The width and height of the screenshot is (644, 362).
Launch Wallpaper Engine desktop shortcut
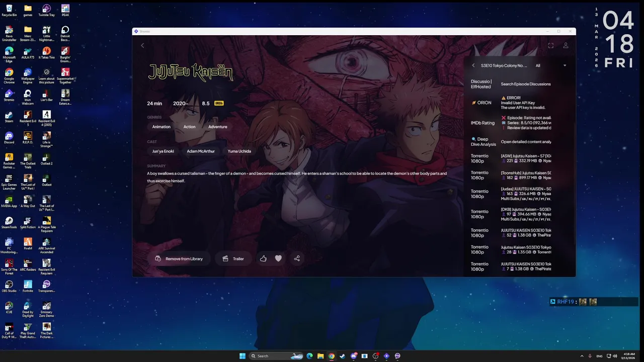click(x=28, y=76)
